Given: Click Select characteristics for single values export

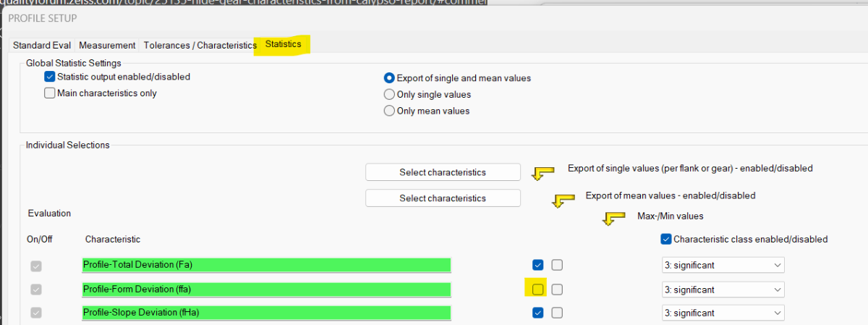Looking at the screenshot, I should (443, 172).
